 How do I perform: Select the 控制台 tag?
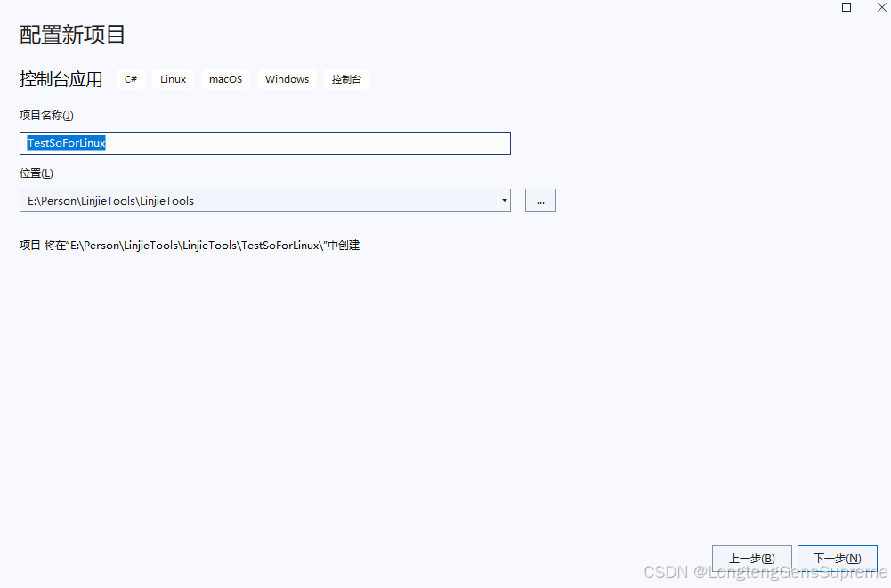tap(346, 79)
